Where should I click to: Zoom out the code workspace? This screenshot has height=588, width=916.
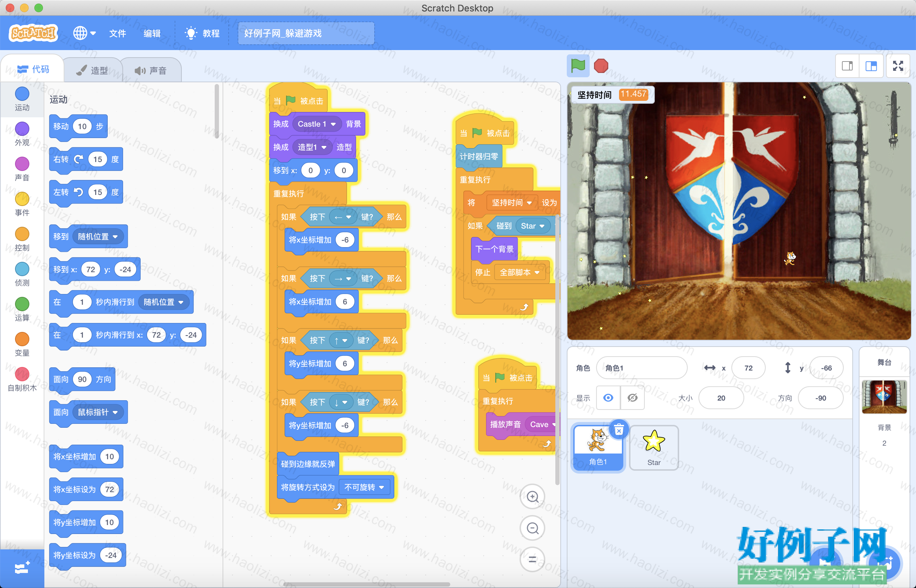coord(532,528)
